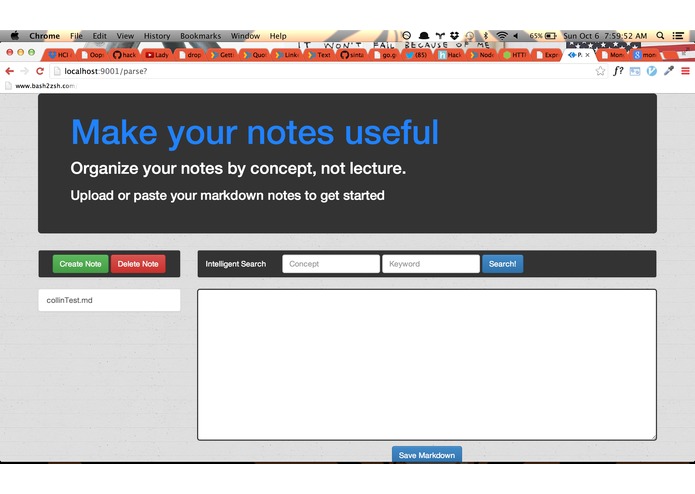
Task: Open the View menu
Action: click(x=125, y=36)
